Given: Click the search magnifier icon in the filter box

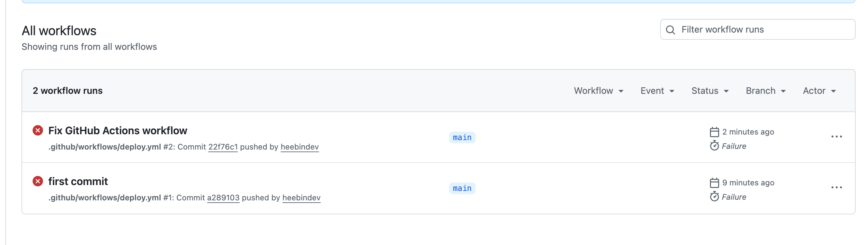Looking at the screenshot, I should 671,30.
